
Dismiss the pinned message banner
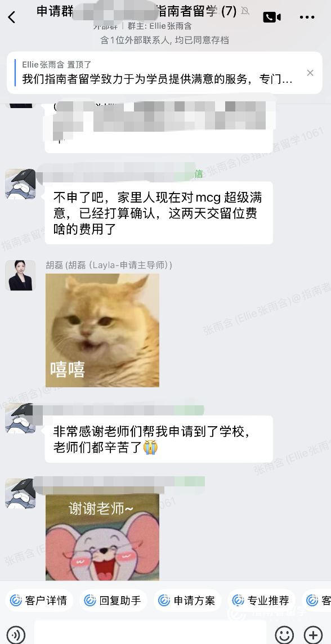[310, 73]
